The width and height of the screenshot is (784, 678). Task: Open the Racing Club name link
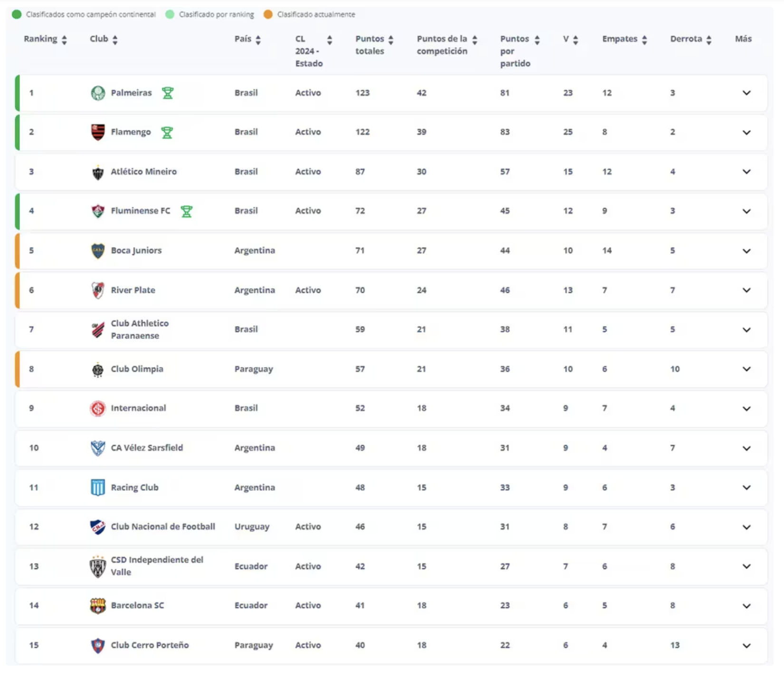coord(134,487)
